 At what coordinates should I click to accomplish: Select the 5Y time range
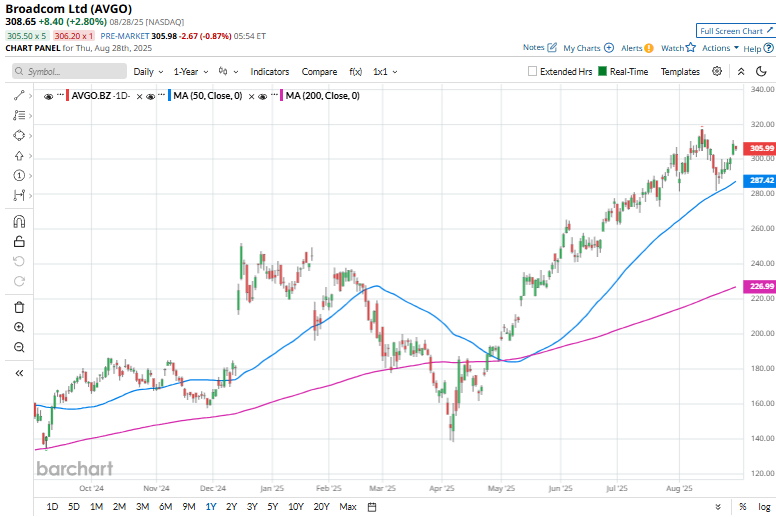pyautogui.click(x=273, y=507)
